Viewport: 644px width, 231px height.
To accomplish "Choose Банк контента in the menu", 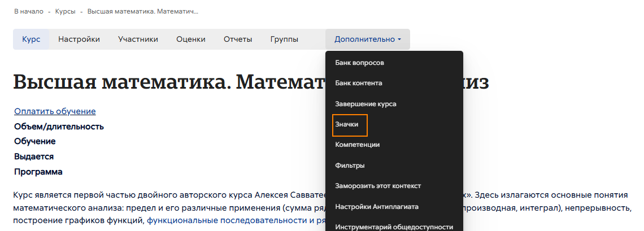I will [358, 83].
